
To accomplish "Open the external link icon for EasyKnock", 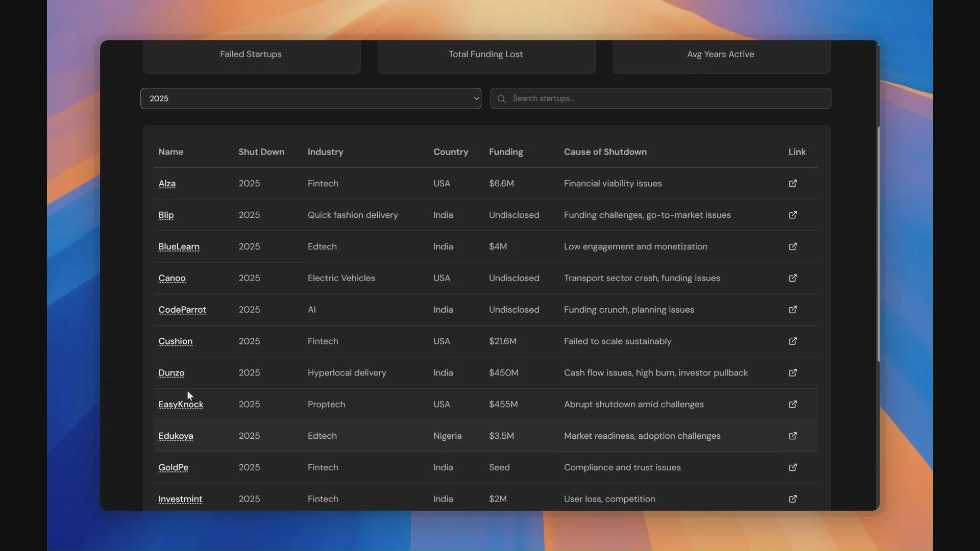I will coord(793,405).
